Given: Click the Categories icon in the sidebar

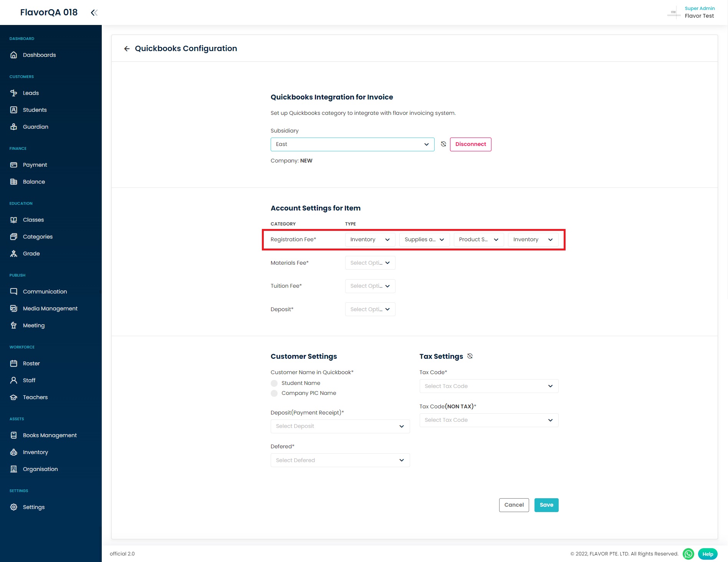Looking at the screenshot, I should pos(14,237).
